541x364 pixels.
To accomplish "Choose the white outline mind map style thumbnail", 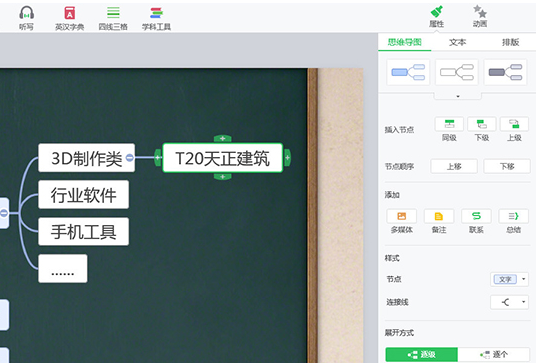I will pos(457,72).
